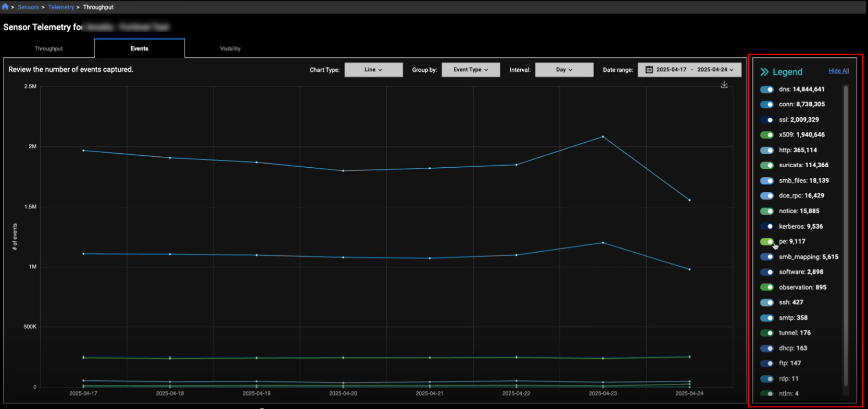Click the home icon in breadcrumb

(x=5, y=7)
